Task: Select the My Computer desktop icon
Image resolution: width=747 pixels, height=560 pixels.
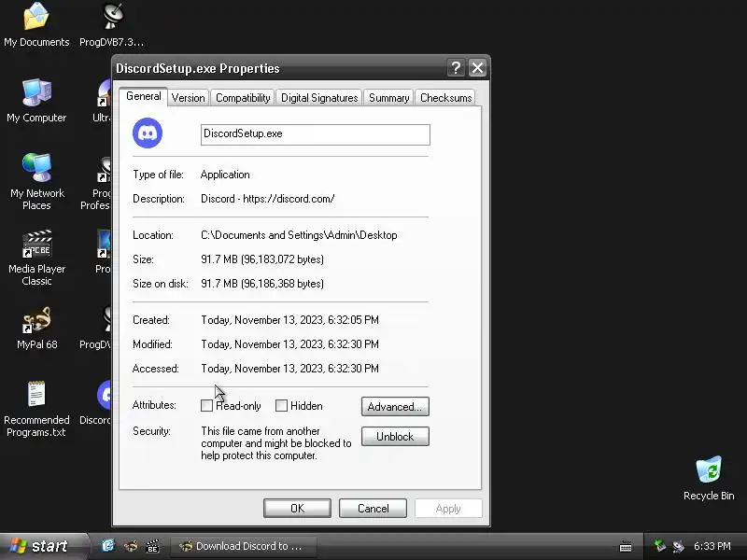Action: [x=36, y=101]
